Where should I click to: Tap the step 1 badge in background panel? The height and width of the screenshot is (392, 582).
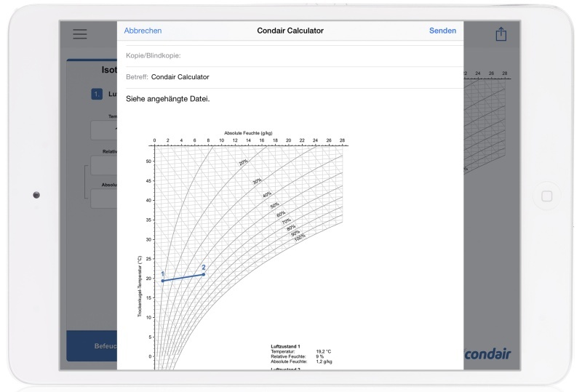click(97, 94)
